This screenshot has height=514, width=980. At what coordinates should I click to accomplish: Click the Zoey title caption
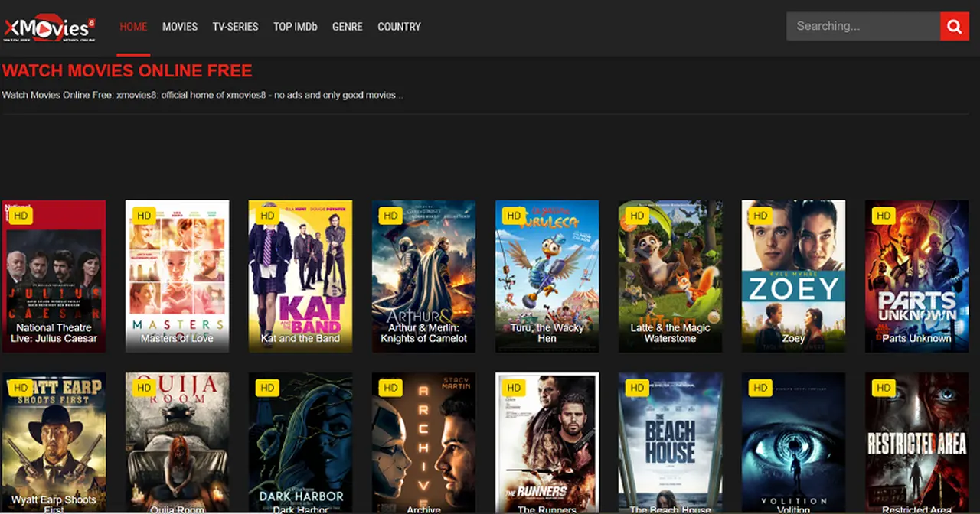793,338
